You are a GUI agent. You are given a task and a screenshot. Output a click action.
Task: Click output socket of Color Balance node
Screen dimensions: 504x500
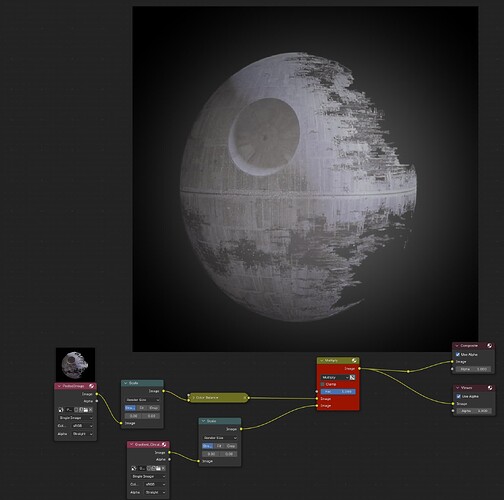click(x=249, y=398)
